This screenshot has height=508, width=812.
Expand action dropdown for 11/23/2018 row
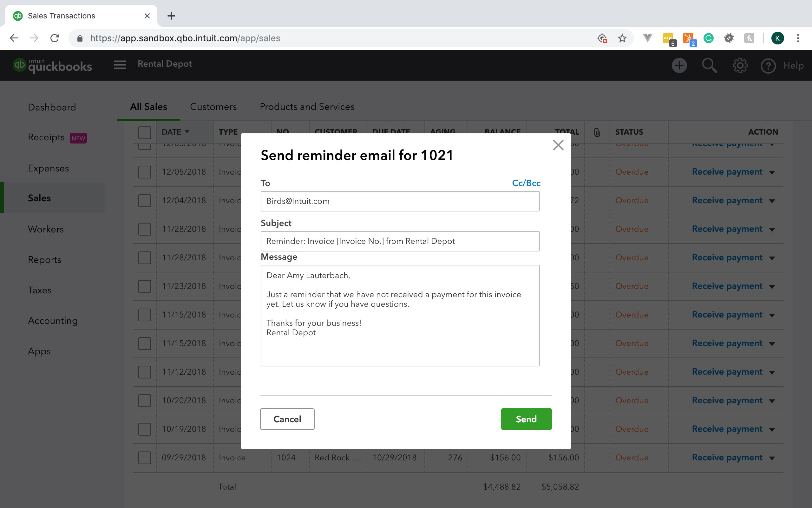(x=772, y=287)
